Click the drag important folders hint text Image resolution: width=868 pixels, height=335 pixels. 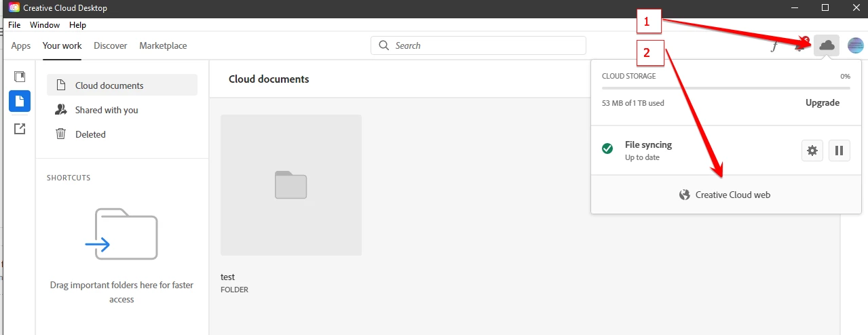tap(121, 292)
